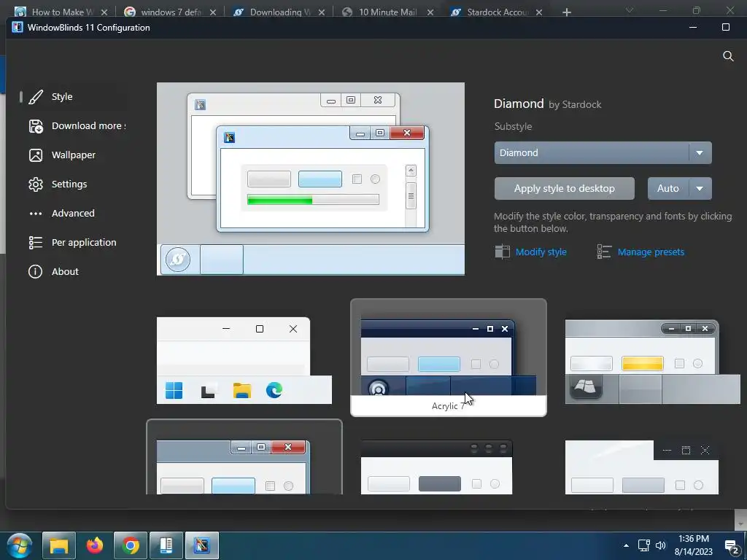Click the taskbar app next to Chrome
747x560 pixels.
pyautogui.click(x=166, y=545)
